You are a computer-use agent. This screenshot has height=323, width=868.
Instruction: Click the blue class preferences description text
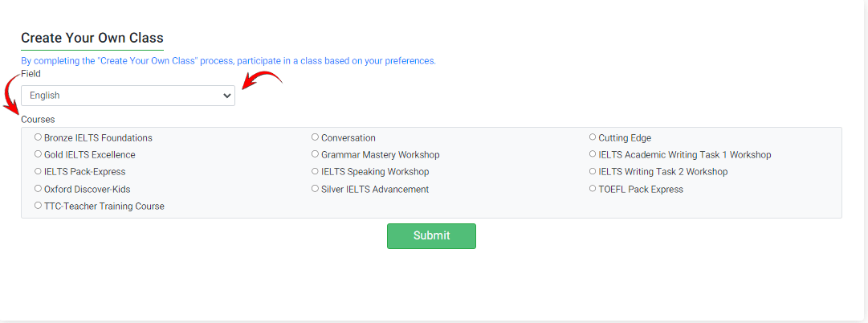click(x=228, y=61)
